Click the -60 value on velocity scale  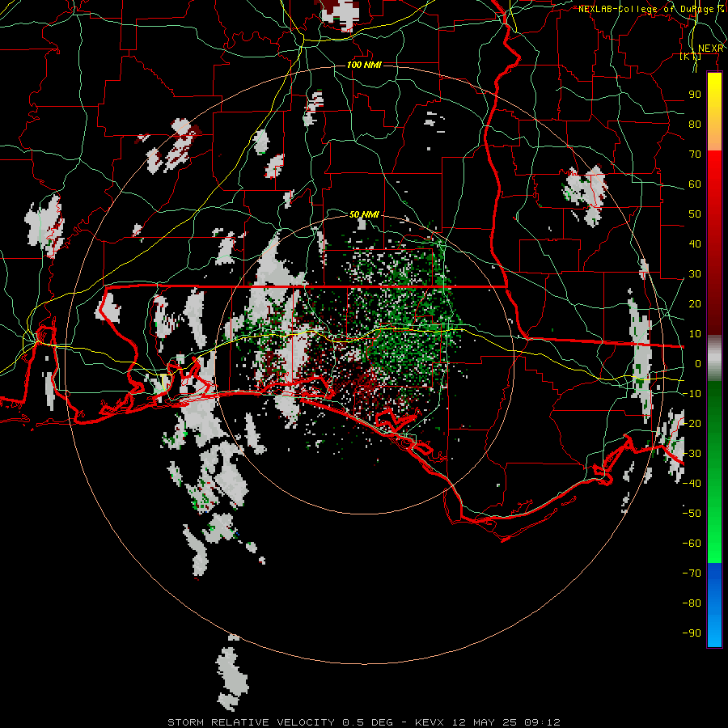692,544
